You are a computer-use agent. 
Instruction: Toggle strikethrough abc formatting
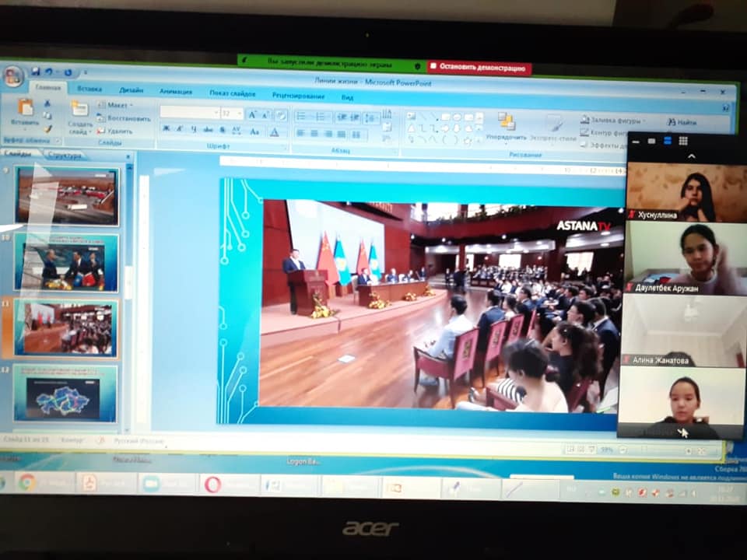click(x=208, y=130)
